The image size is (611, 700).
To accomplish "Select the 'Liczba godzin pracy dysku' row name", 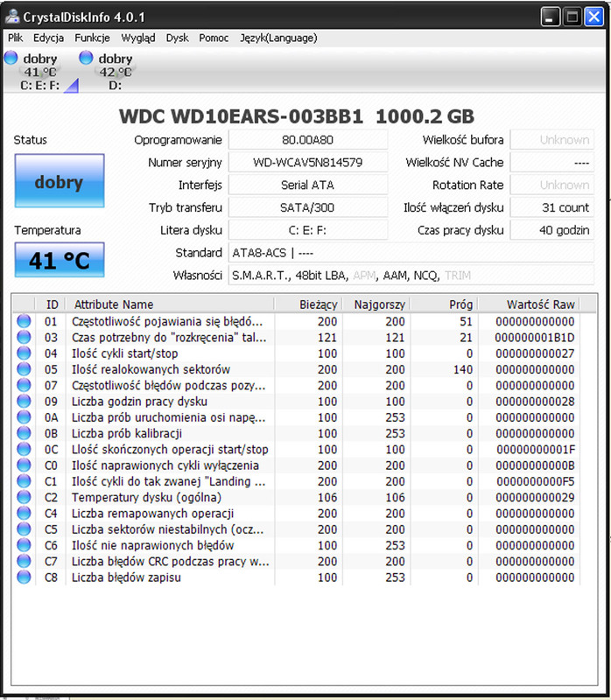I will [x=139, y=402].
